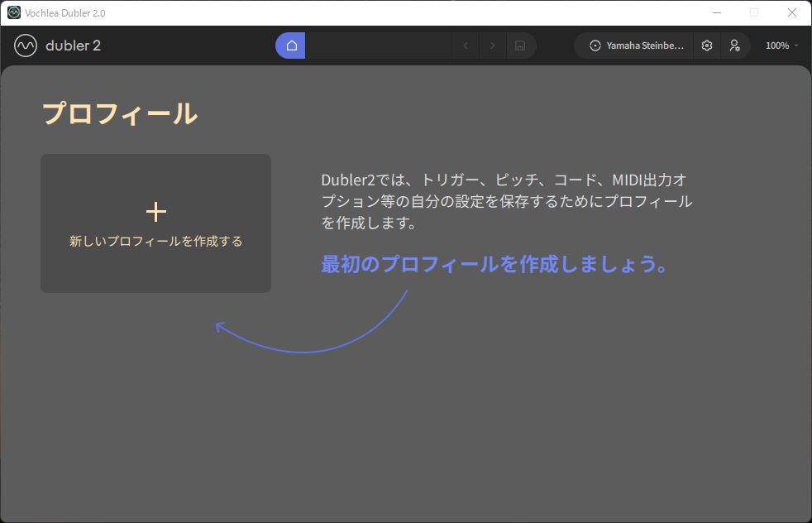Click the back navigation arrow
The width and height of the screenshot is (812, 523).
pyautogui.click(x=466, y=46)
